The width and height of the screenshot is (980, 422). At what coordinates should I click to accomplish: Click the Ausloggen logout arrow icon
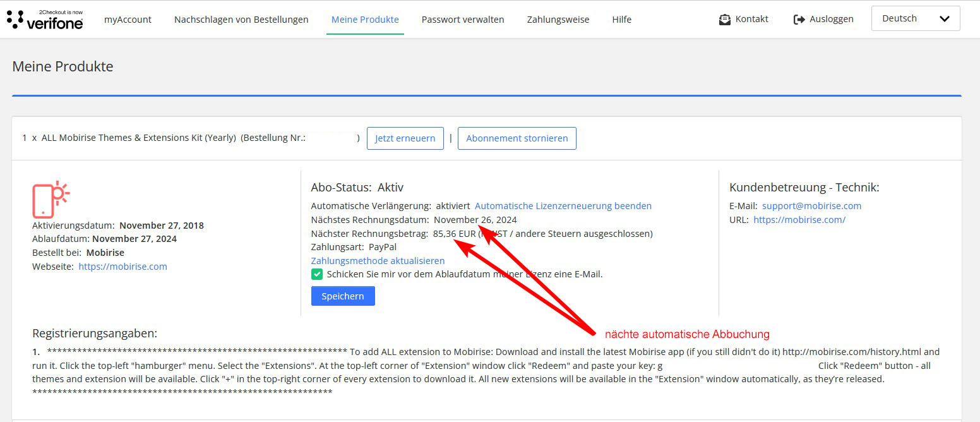pyautogui.click(x=799, y=20)
